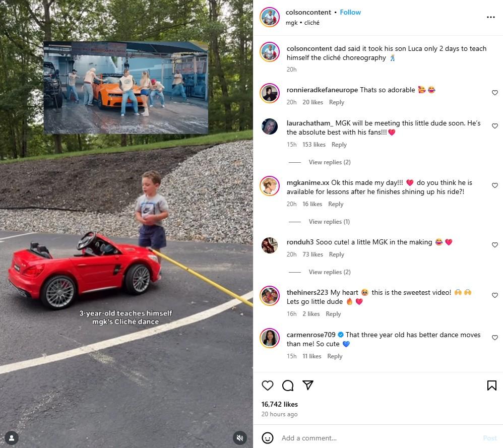503x448 pixels.
Task: Like laurachatham_'s comment heart
Action: 494,125
